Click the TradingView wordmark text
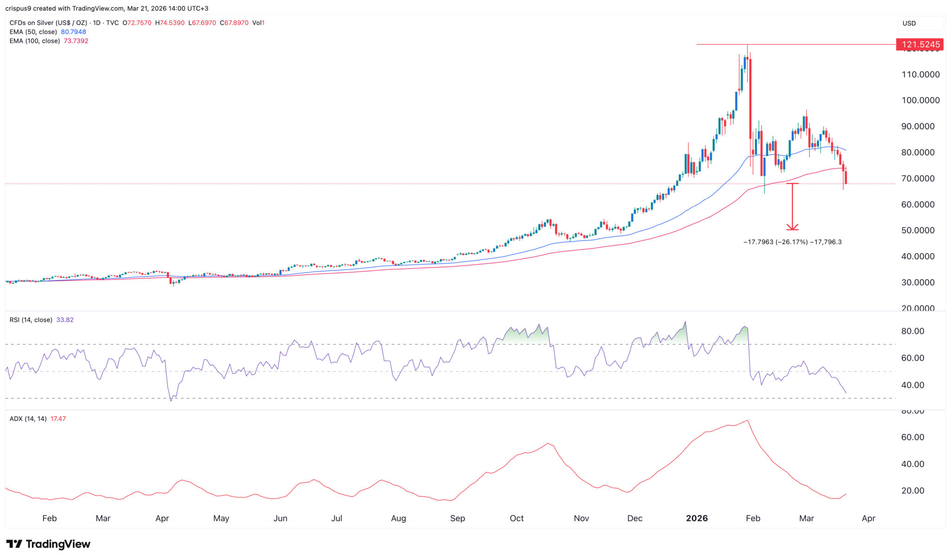The width and height of the screenshot is (951, 560). coord(58,544)
